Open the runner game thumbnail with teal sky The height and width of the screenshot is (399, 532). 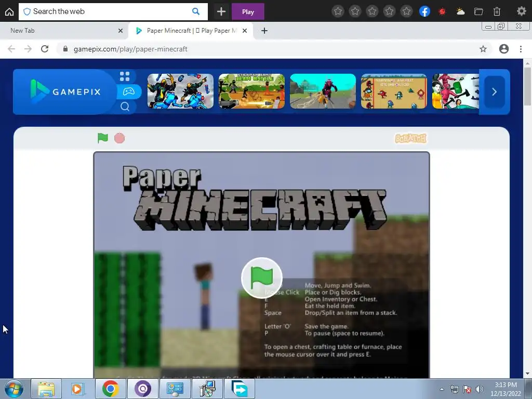point(323,91)
